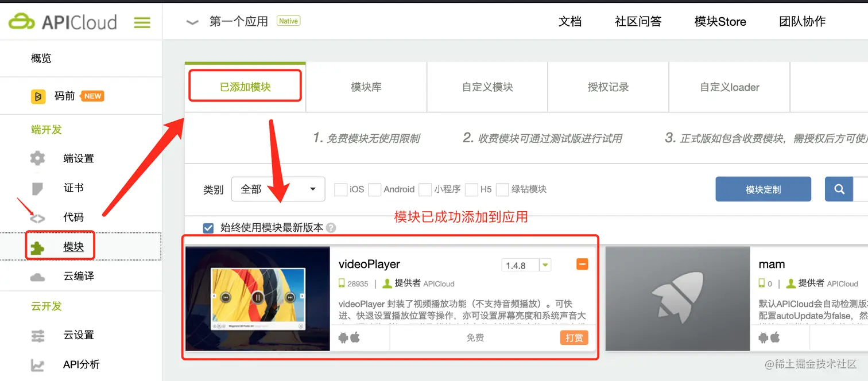Open the 码前 sidebar entry
Viewport: 868px width, 381px height.
65,96
